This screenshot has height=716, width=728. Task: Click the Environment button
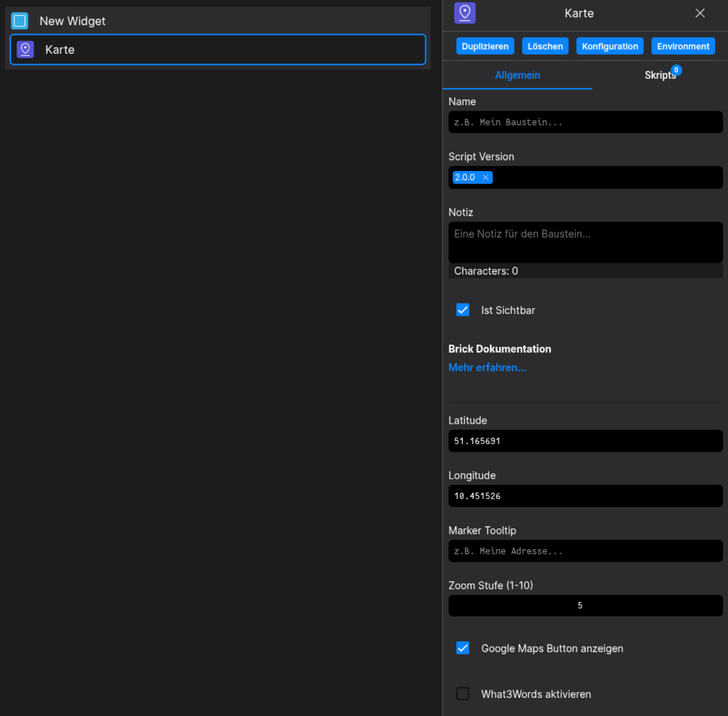pos(683,46)
